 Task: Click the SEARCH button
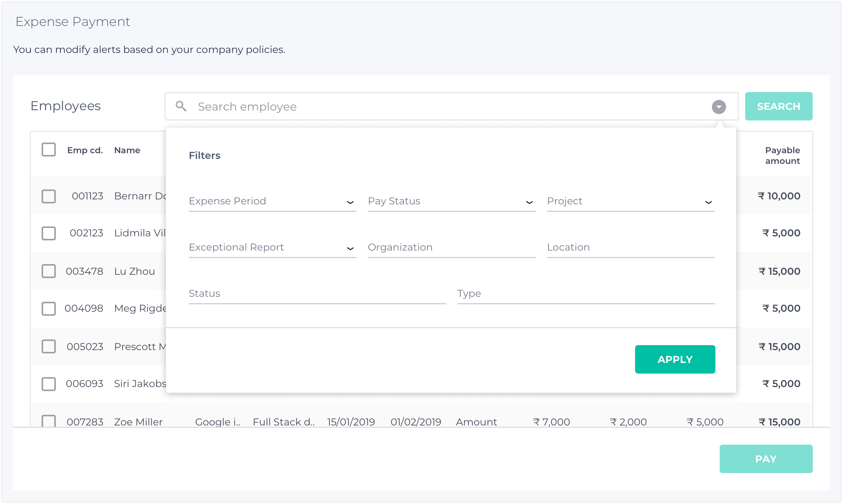(779, 106)
